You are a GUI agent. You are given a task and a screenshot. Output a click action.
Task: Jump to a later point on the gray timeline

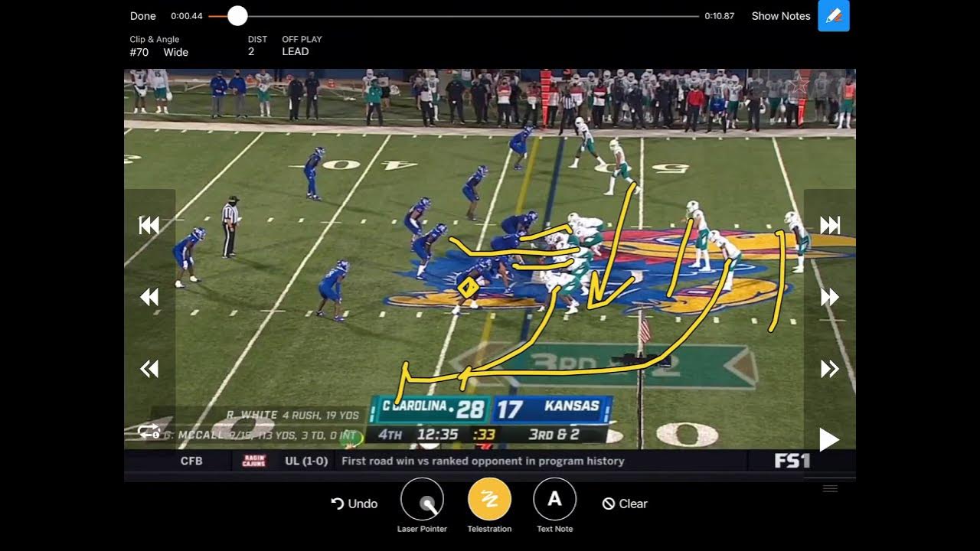(x=473, y=16)
